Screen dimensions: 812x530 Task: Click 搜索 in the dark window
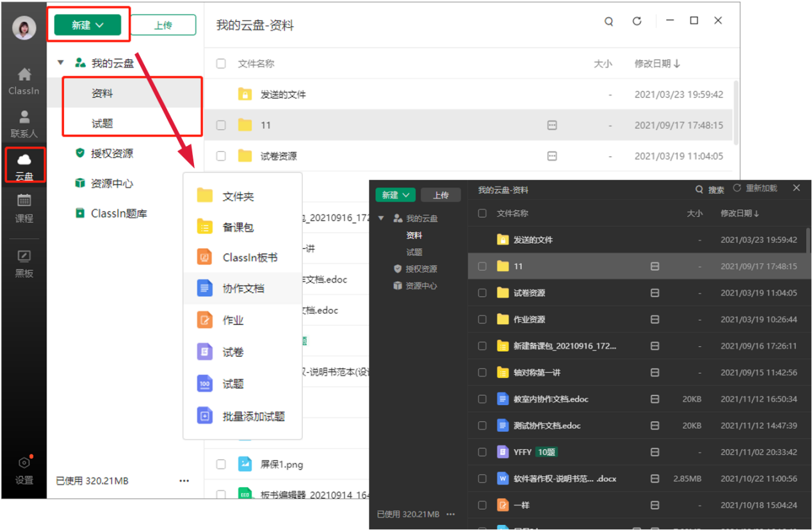pos(710,190)
